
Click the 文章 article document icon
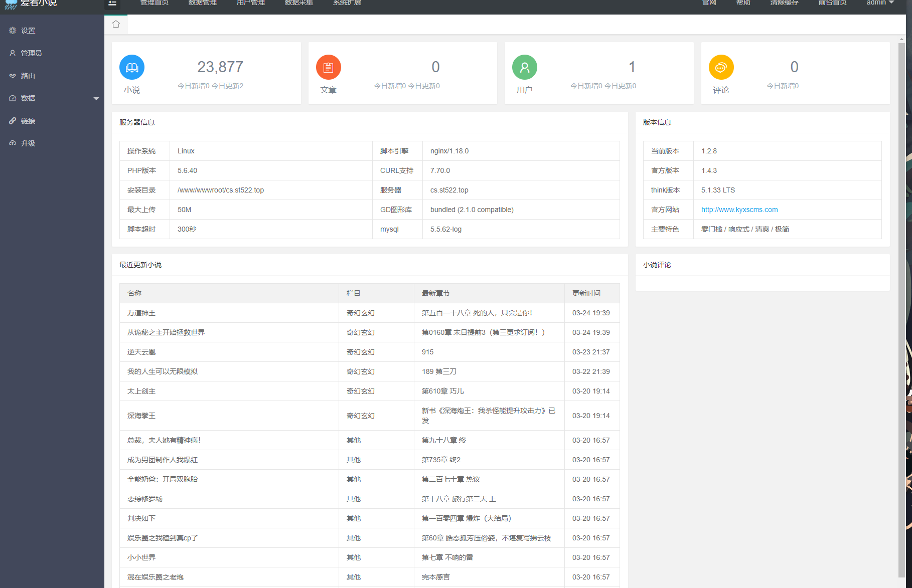coord(328,67)
